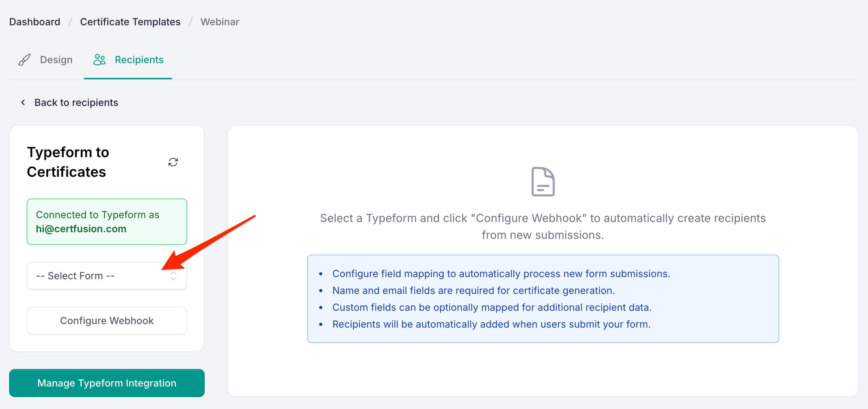
Task: Open the Select Form dropdown
Action: (x=102, y=276)
